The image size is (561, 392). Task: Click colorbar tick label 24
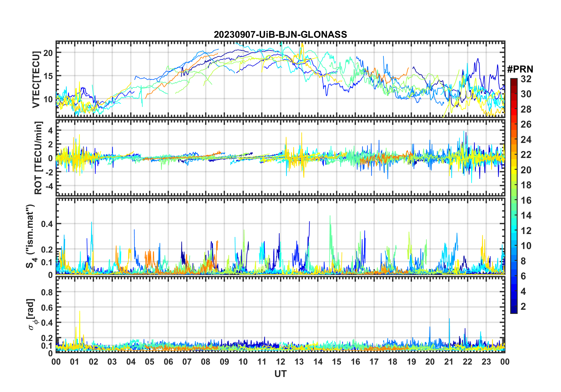point(526,140)
